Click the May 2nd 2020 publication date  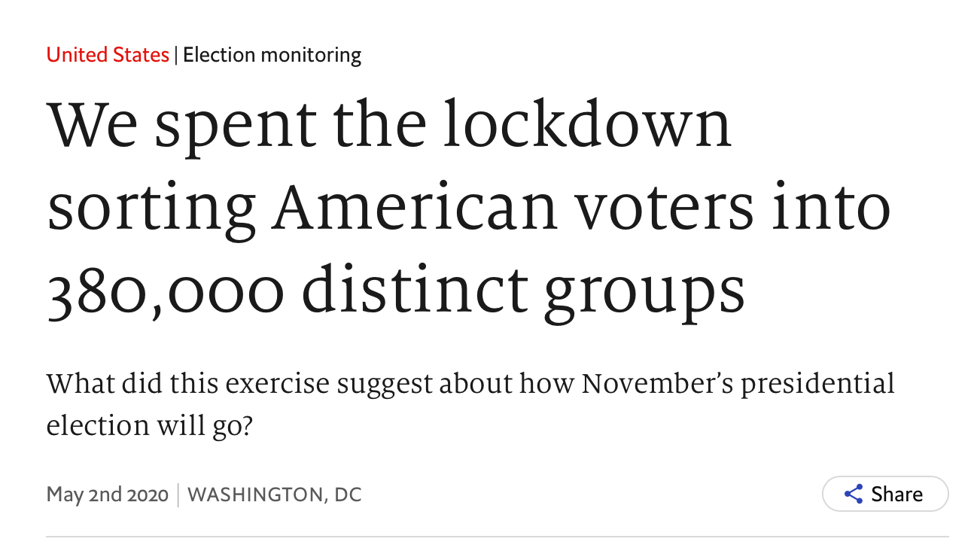108,495
